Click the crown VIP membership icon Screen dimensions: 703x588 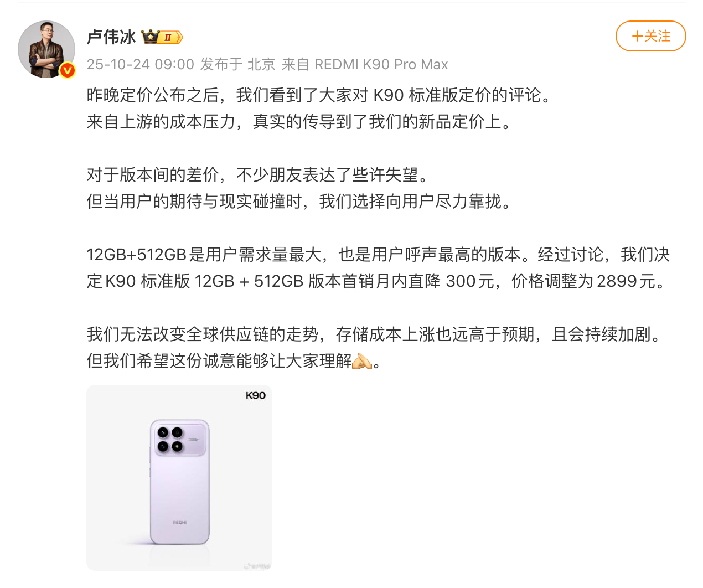[x=150, y=37]
